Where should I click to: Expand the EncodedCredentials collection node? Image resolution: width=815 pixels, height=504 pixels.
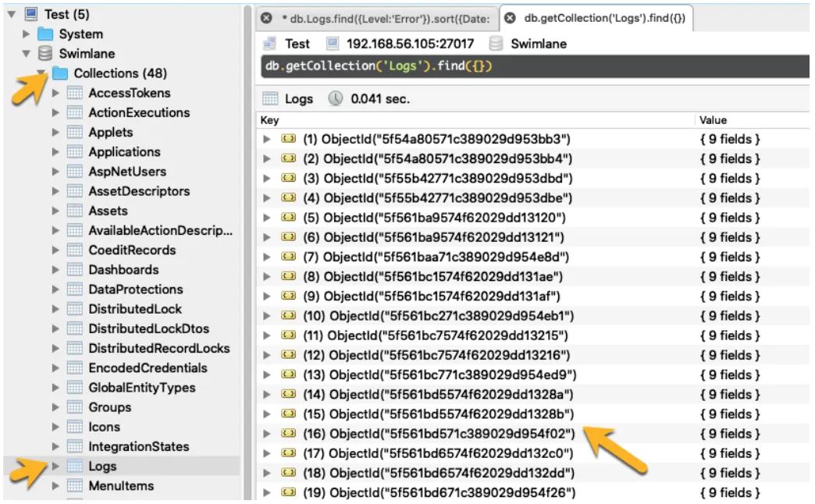click(55, 368)
